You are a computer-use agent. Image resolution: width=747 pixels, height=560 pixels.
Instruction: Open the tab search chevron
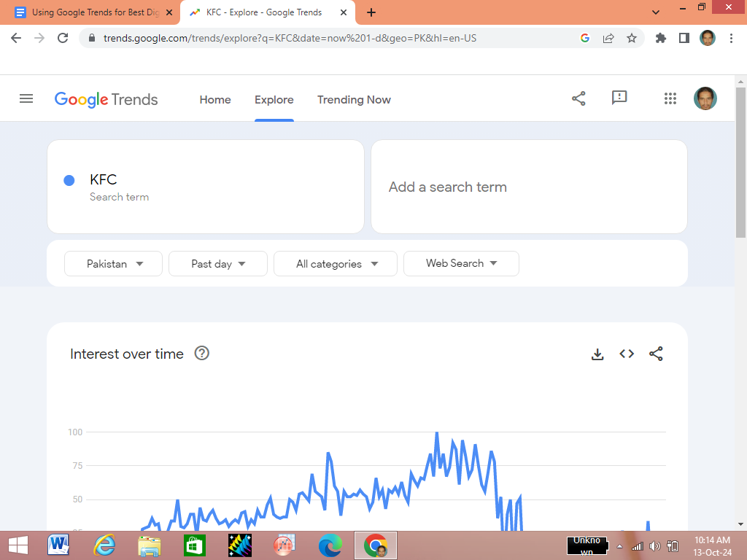pyautogui.click(x=656, y=12)
